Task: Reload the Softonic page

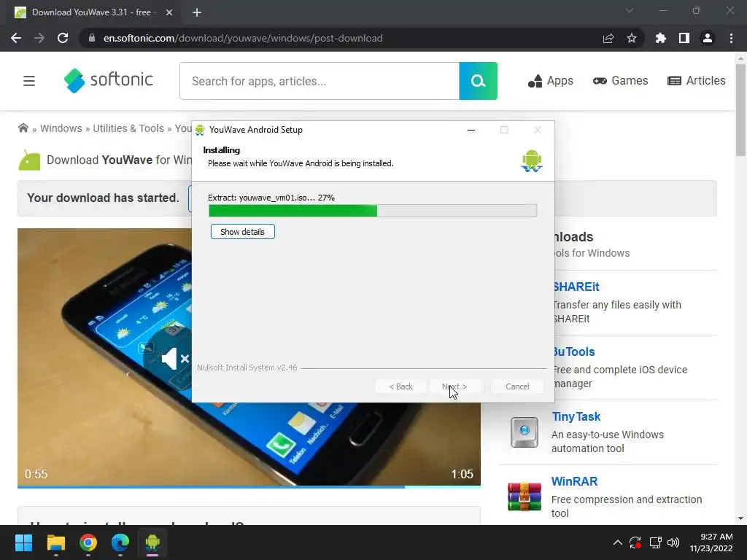Action: [x=63, y=38]
